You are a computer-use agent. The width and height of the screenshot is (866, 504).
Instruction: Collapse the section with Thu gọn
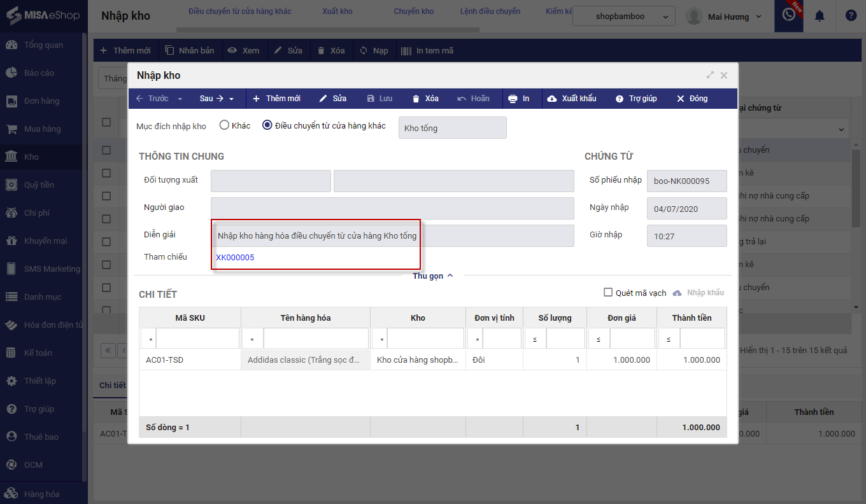pyautogui.click(x=432, y=276)
